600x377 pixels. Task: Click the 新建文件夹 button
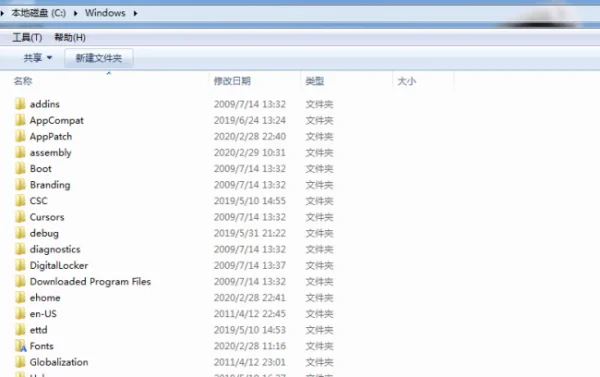(x=99, y=58)
